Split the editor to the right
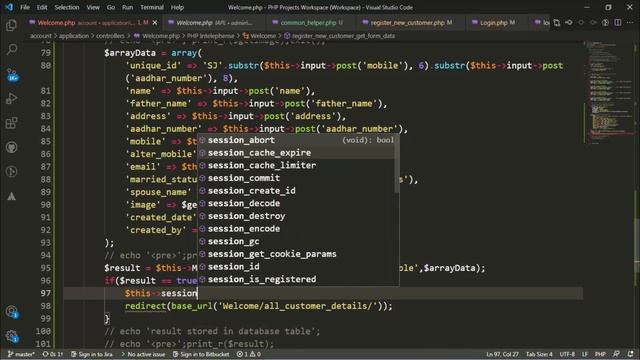Viewport: 640px width, 360px height. [x=618, y=22]
